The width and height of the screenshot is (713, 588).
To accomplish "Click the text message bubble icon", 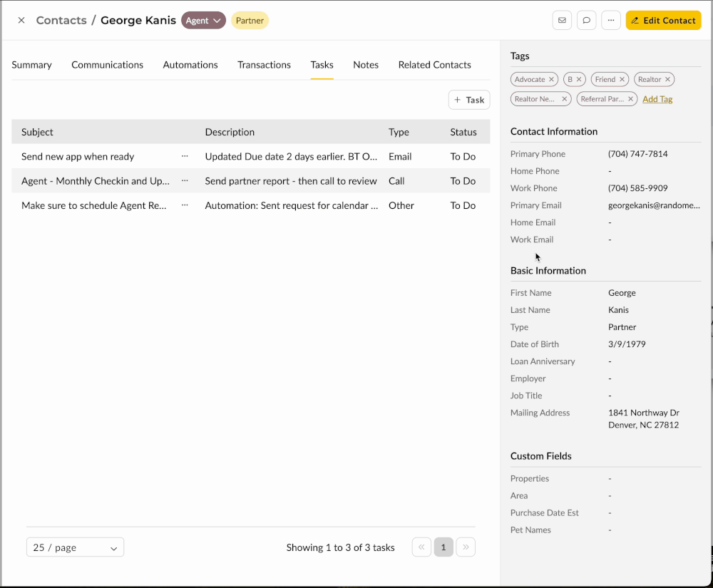I will pyautogui.click(x=586, y=20).
